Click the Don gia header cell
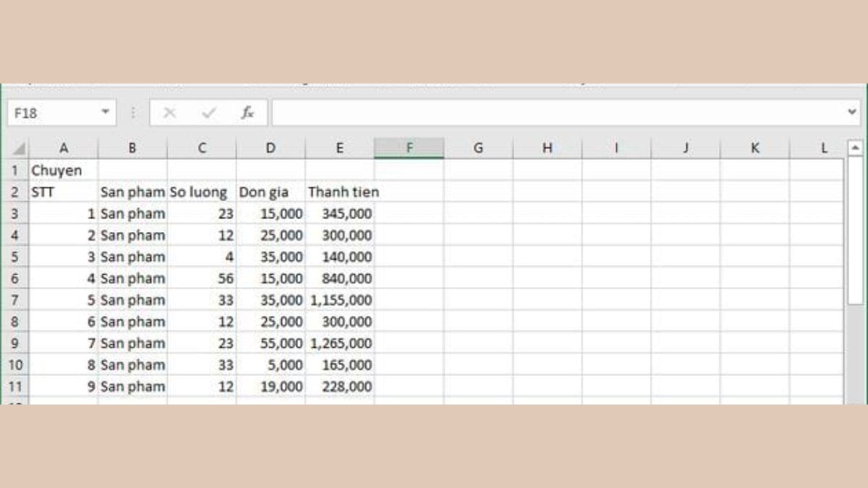Viewport: 868px width, 488px height. click(271, 192)
